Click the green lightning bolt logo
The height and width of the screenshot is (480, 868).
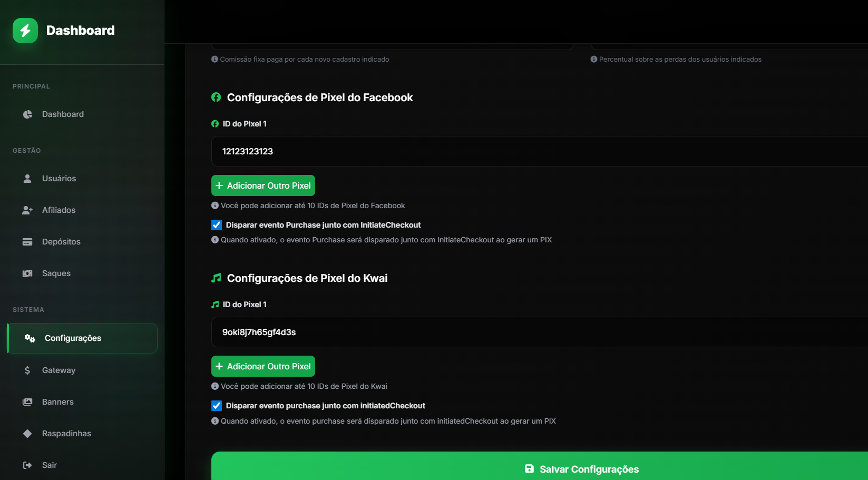point(25,31)
